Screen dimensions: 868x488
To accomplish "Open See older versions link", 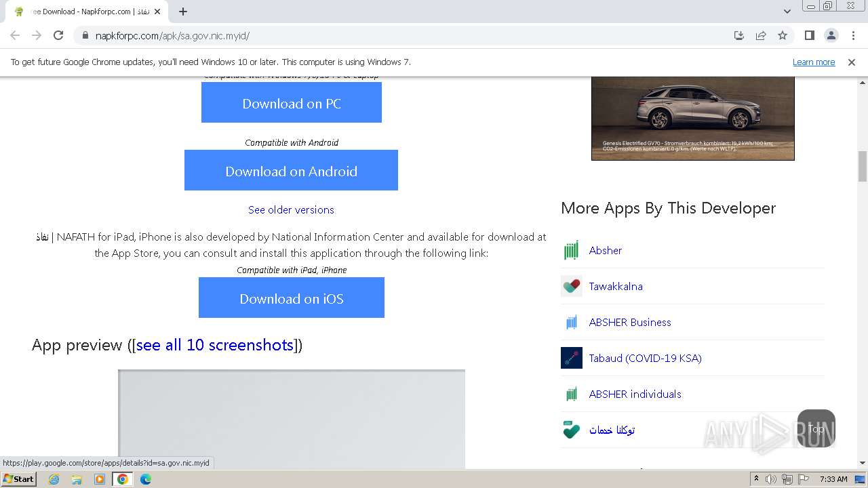I will (x=291, y=210).
